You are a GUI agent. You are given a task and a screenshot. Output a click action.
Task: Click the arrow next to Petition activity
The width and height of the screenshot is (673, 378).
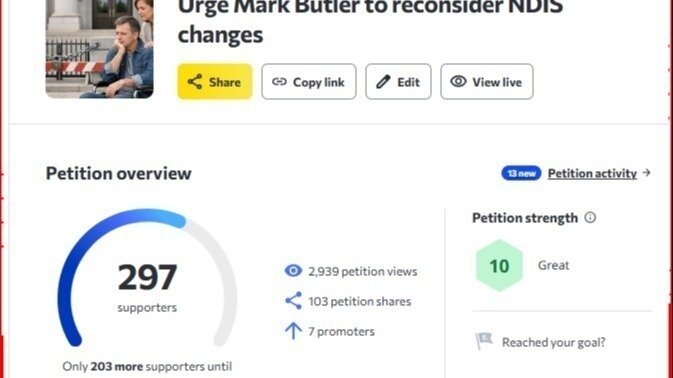point(646,173)
